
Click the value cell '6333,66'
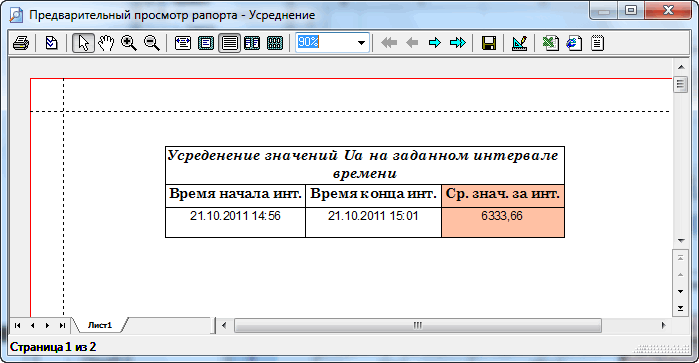502,222
